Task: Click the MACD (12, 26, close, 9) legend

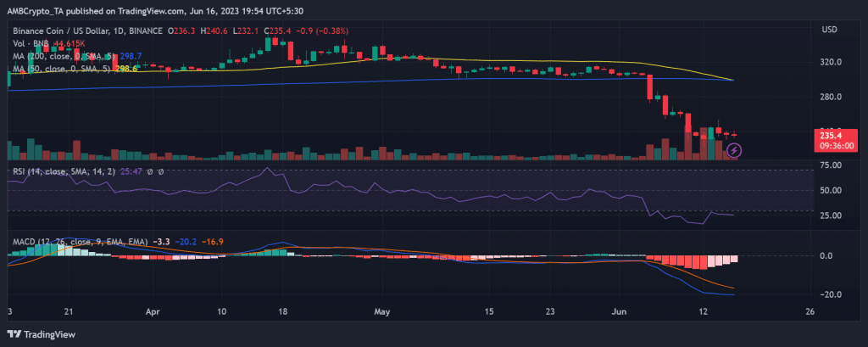Action: [x=81, y=242]
